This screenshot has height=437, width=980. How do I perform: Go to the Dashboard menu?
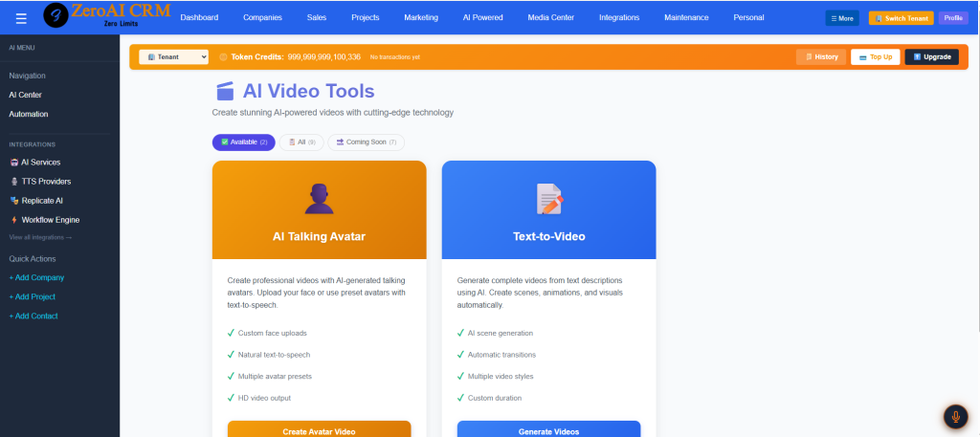tap(199, 17)
